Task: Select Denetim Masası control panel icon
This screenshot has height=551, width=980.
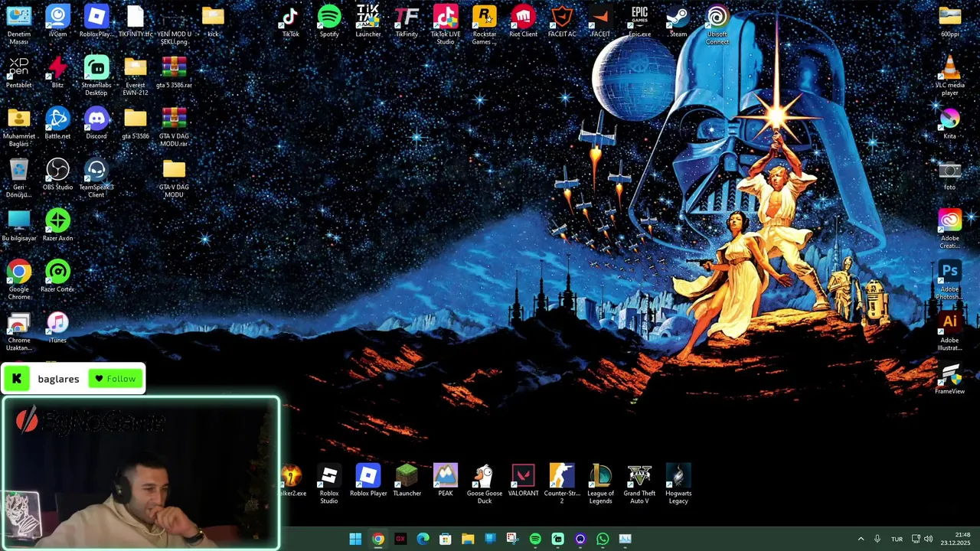Action: tap(19, 24)
